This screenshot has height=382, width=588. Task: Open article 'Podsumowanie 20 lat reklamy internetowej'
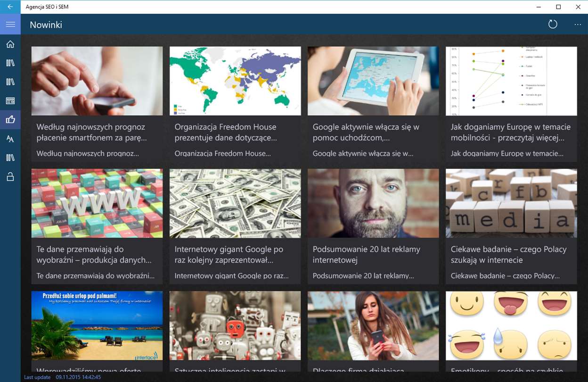(367, 255)
